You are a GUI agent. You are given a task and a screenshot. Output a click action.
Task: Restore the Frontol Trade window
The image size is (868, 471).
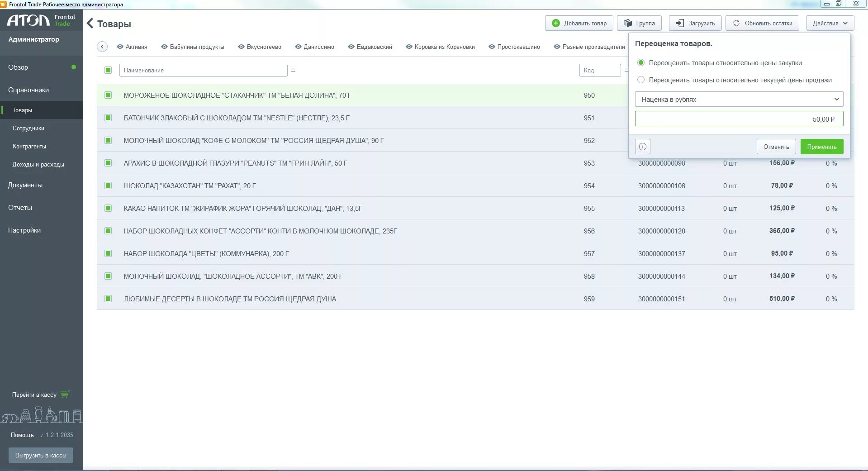tap(838, 4)
